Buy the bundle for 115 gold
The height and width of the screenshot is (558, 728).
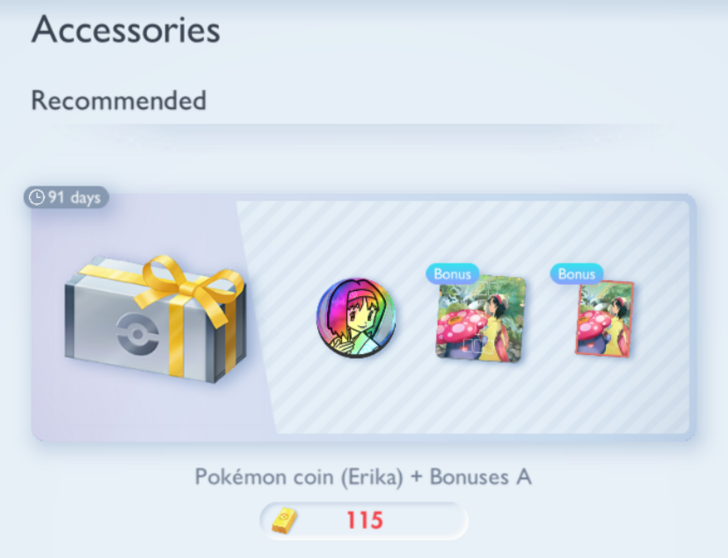coord(364,520)
